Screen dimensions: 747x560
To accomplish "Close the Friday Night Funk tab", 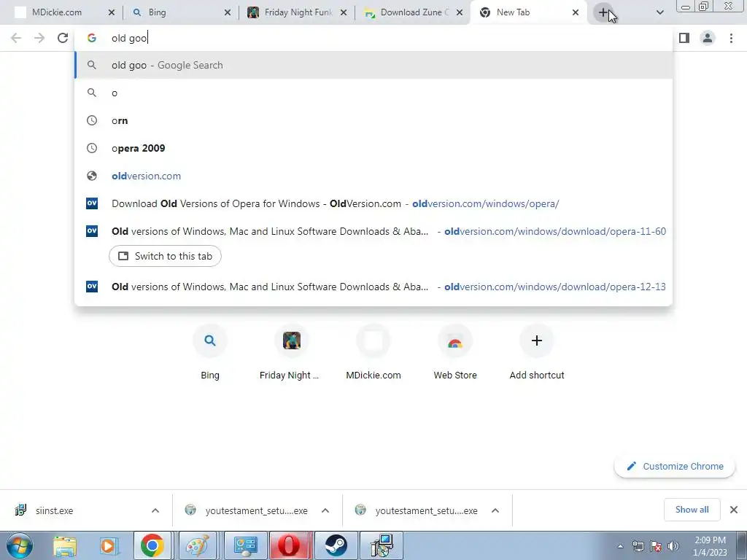I will [344, 13].
